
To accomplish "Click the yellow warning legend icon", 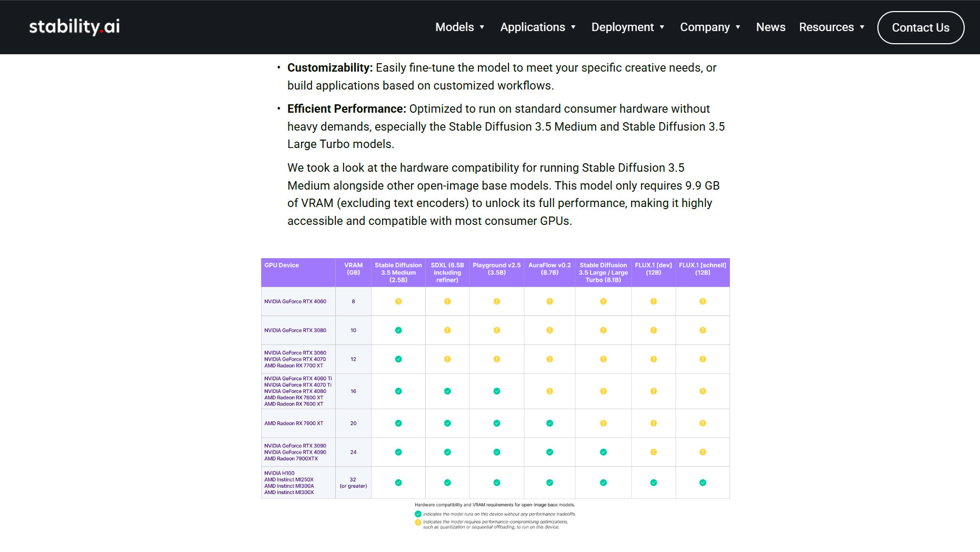I will click(418, 523).
